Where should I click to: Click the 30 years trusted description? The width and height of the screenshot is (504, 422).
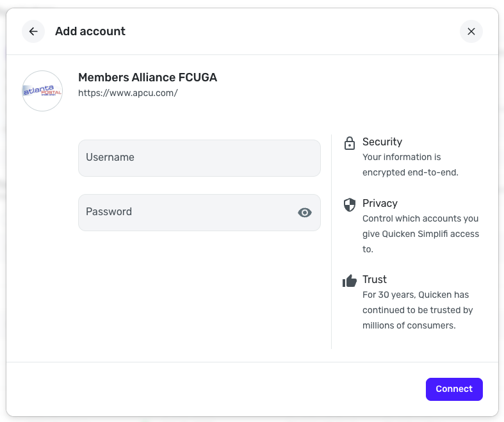417,310
